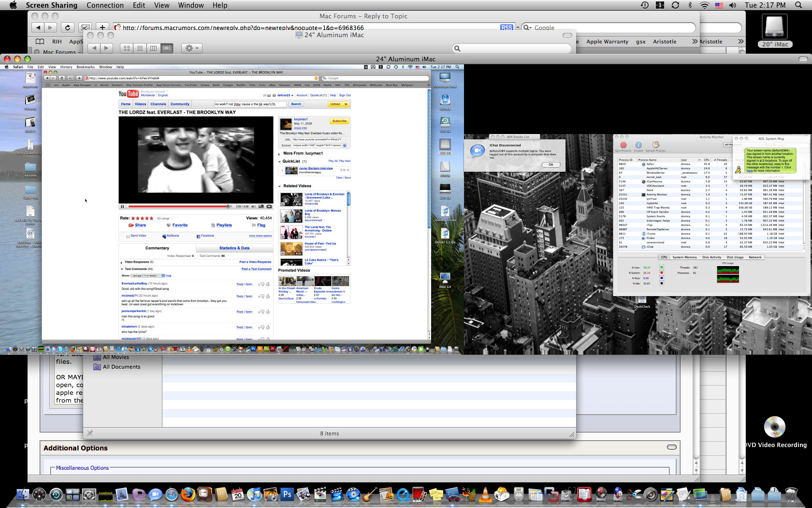This screenshot has width=812, height=508.
Task: Click the iChat video bubble icon in alert
Action: (478, 151)
